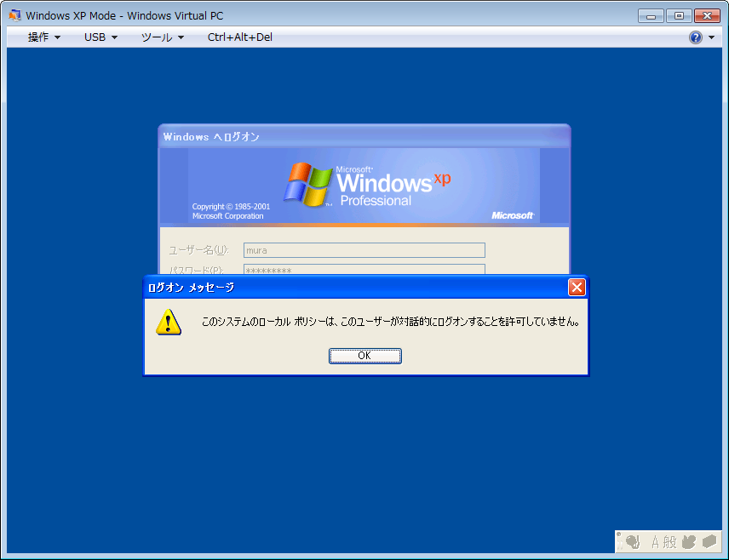This screenshot has height=560, width=729.
Task: Open the USB menu
Action: coord(100,37)
